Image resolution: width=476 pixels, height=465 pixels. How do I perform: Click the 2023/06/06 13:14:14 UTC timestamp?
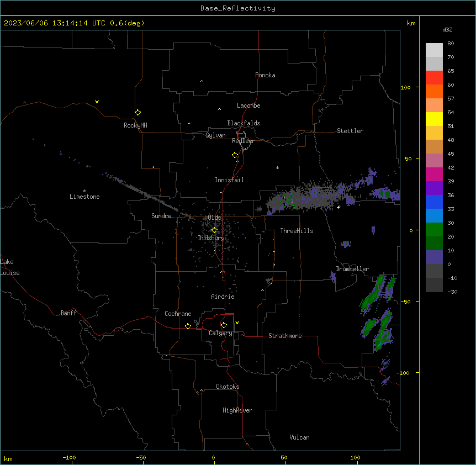(55, 23)
